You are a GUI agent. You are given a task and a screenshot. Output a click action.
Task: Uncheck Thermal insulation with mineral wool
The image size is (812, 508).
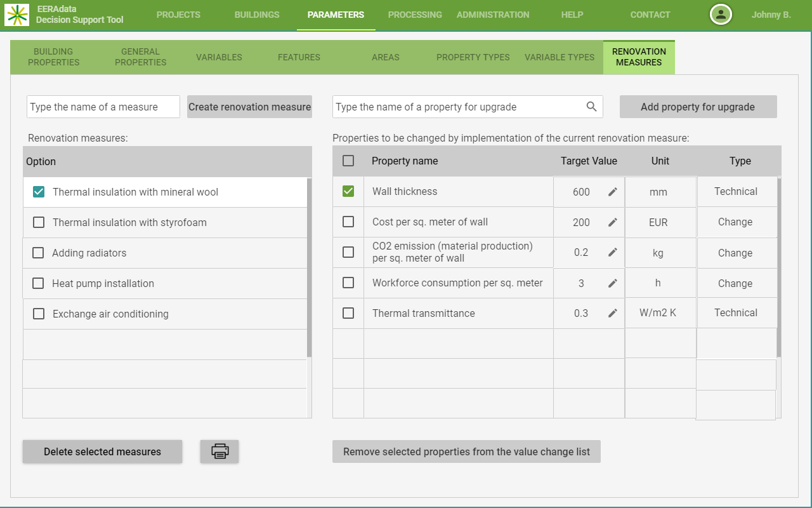[39, 192]
